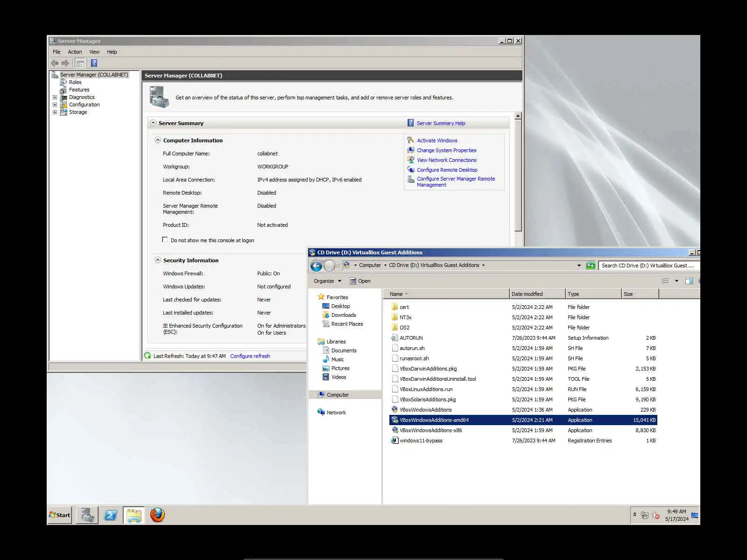Go back using the Explorer Back button
The image size is (747, 560).
coord(316,266)
